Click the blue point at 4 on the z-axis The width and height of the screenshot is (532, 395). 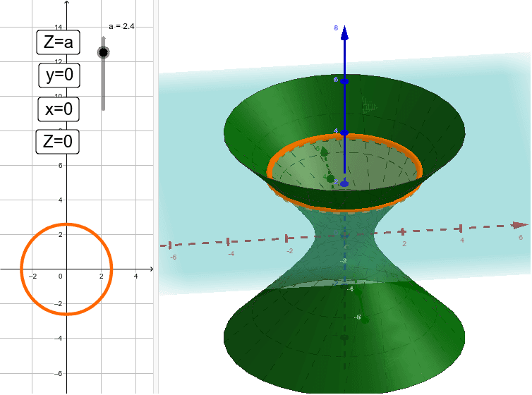344,133
